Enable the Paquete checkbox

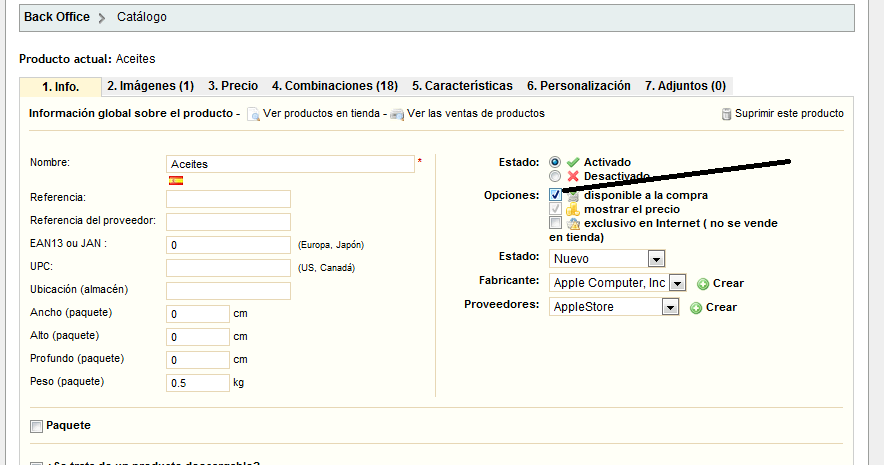pos(37,426)
